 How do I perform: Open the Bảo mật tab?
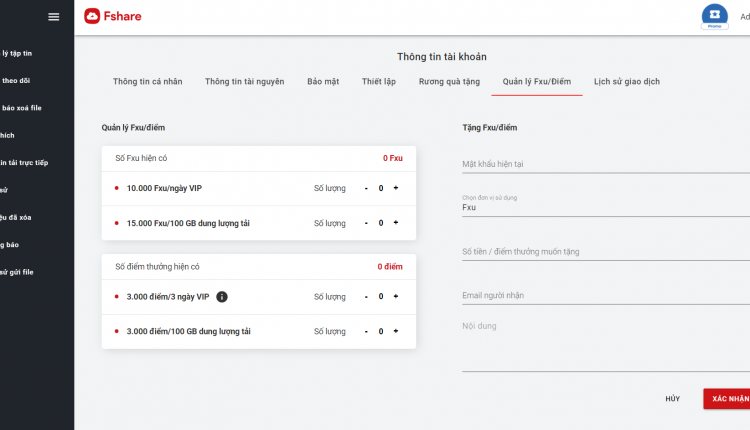pos(323,81)
